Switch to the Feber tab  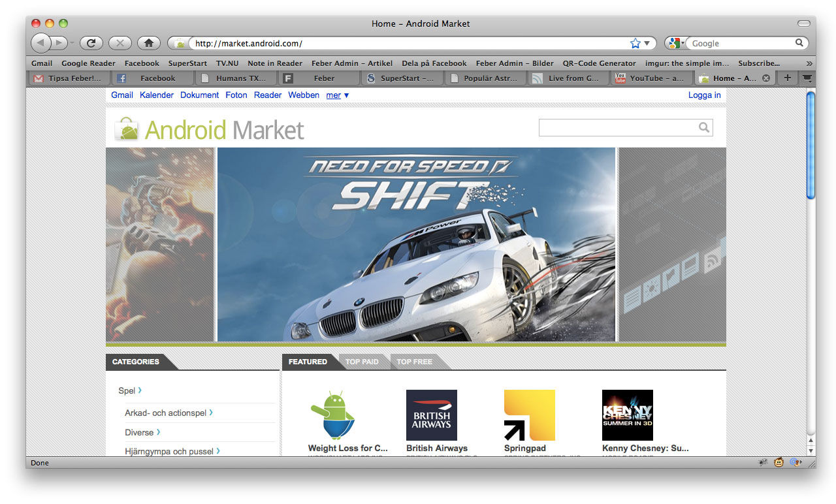coord(319,78)
